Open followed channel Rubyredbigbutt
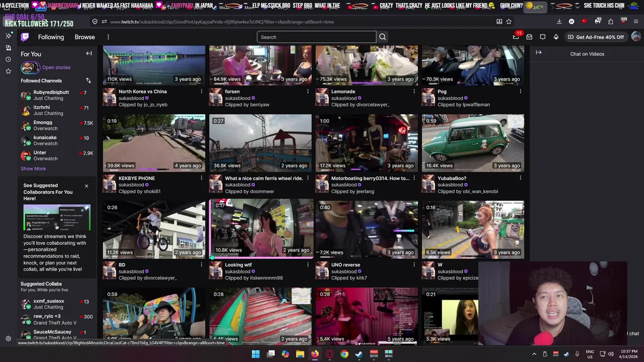644x362 pixels. [56, 95]
